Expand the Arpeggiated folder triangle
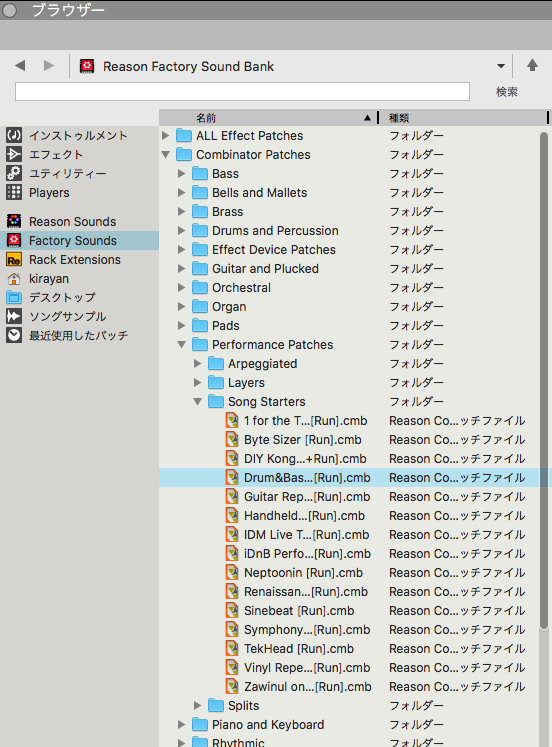This screenshot has height=747, width=552. (198, 363)
